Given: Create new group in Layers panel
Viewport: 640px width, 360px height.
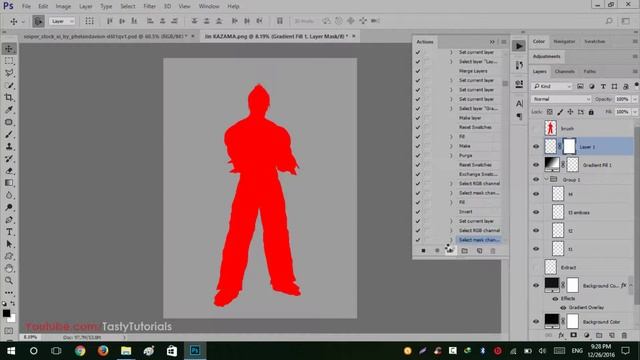Looking at the screenshot, I should (x=599, y=335).
